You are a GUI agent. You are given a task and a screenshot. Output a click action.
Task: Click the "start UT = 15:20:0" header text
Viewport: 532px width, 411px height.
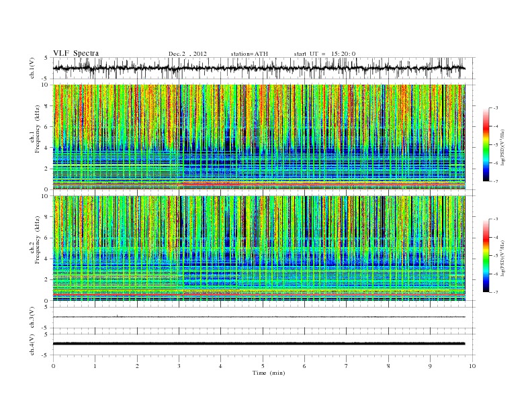coord(324,54)
